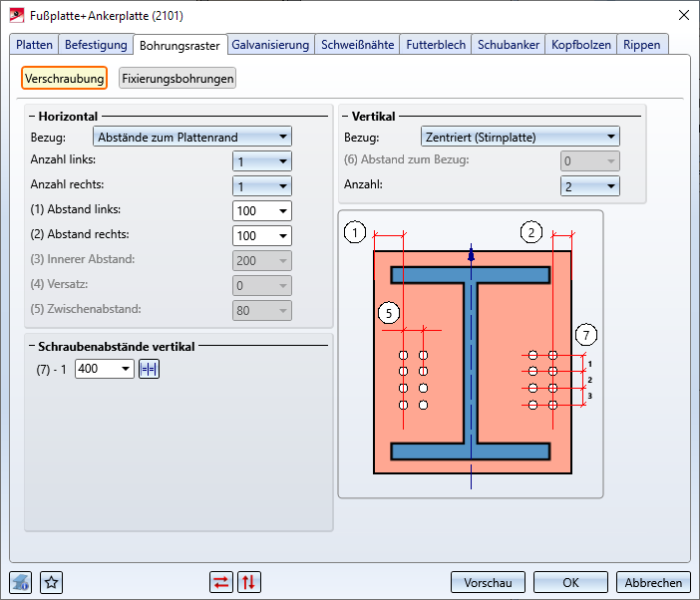Collapse the Vertikal section
The width and height of the screenshot is (700, 600).
point(345,117)
